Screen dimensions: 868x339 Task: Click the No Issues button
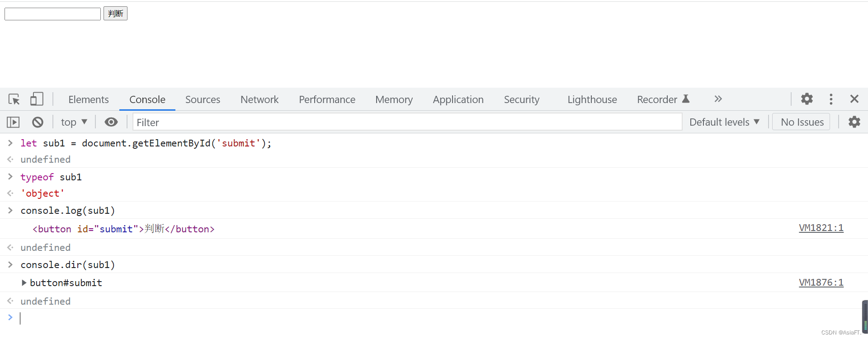(x=802, y=122)
